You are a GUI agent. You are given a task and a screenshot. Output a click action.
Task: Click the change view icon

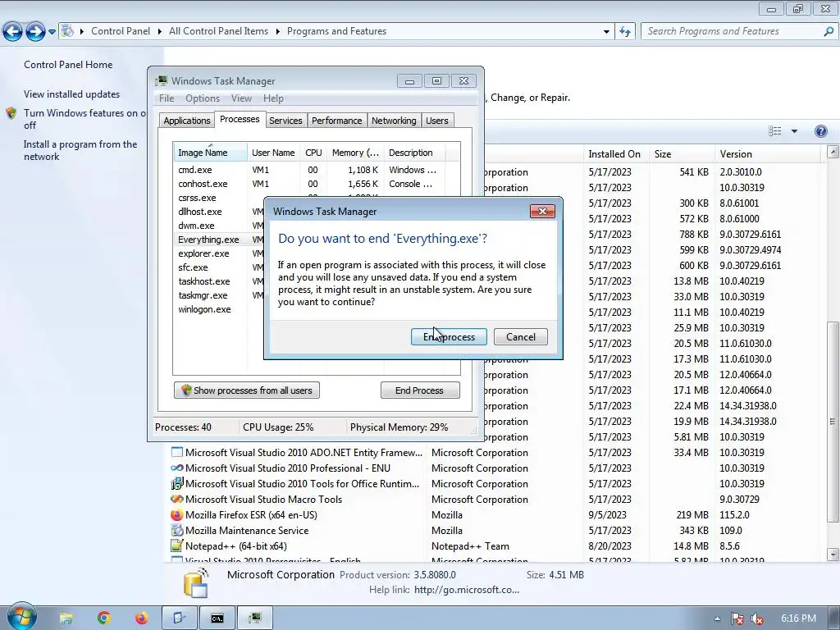(x=774, y=131)
